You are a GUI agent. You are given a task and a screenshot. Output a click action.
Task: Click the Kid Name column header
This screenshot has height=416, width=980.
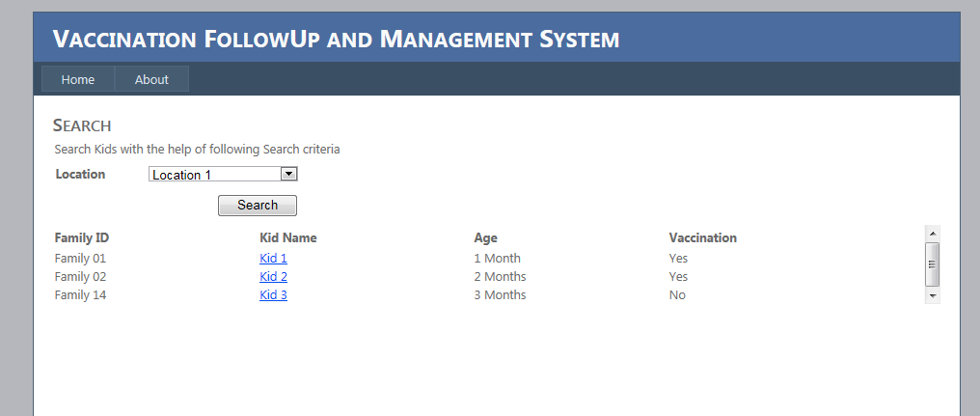click(x=288, y=237)
